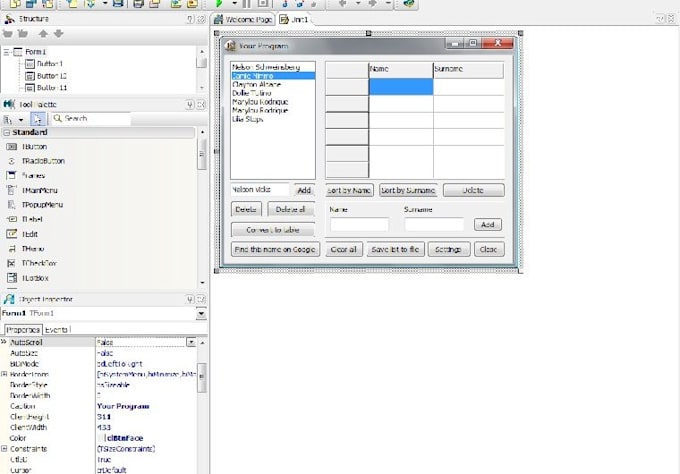680x474 pixels.
Task: Open the AutoScroll value dropdown
Action: click(x=191, y=342)
